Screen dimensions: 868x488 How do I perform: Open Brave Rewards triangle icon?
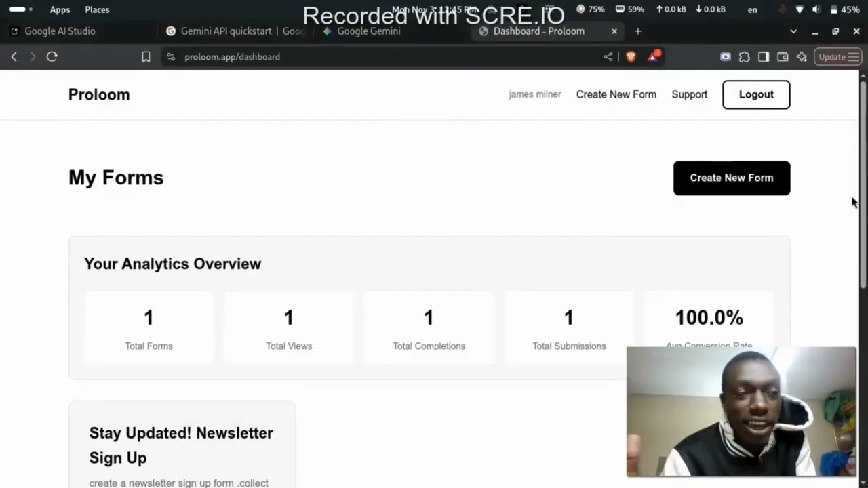(653, 57)
